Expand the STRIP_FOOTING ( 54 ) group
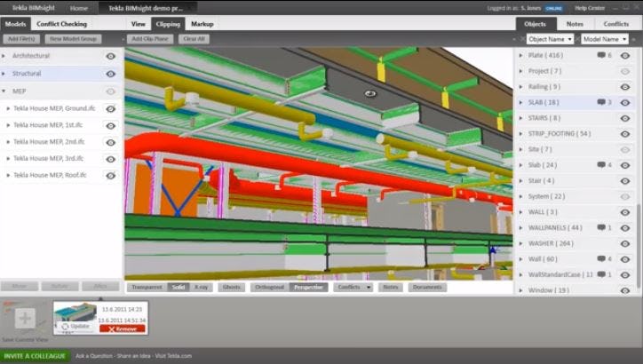 521,134
